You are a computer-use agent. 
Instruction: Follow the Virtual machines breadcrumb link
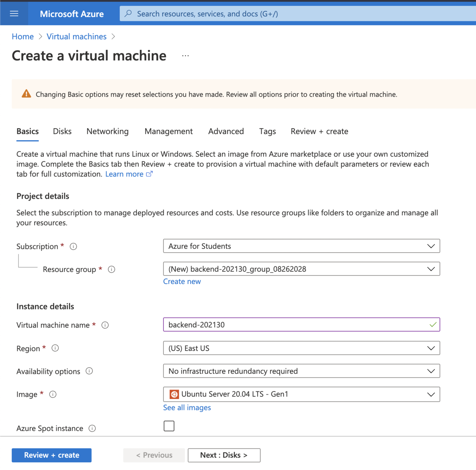point(77,37)
